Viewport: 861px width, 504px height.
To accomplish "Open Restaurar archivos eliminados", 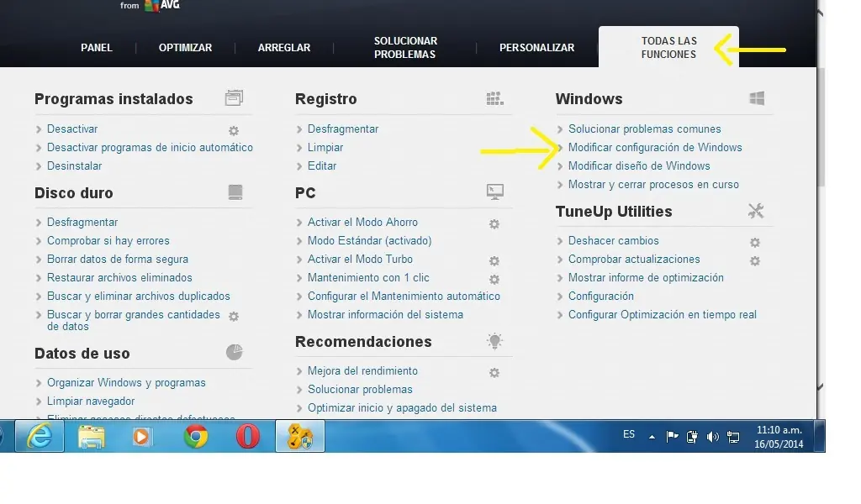I will (x=119, y=277).
